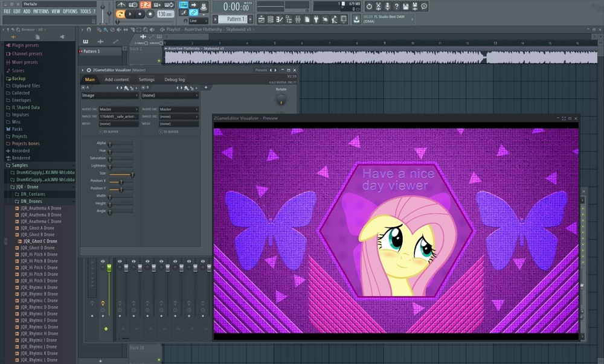Screen dimensions: 604x364
Task: Click the Play button in transport
Action: (130, 14)
